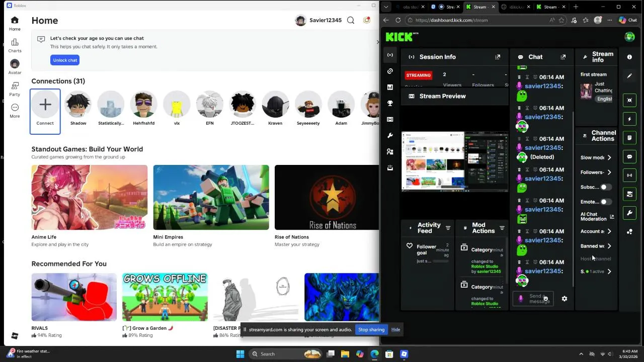Image resolution: width=644 pixels, height=362 pixels.
Task: Open chat settings gear icon
Action: coord(565,299)
